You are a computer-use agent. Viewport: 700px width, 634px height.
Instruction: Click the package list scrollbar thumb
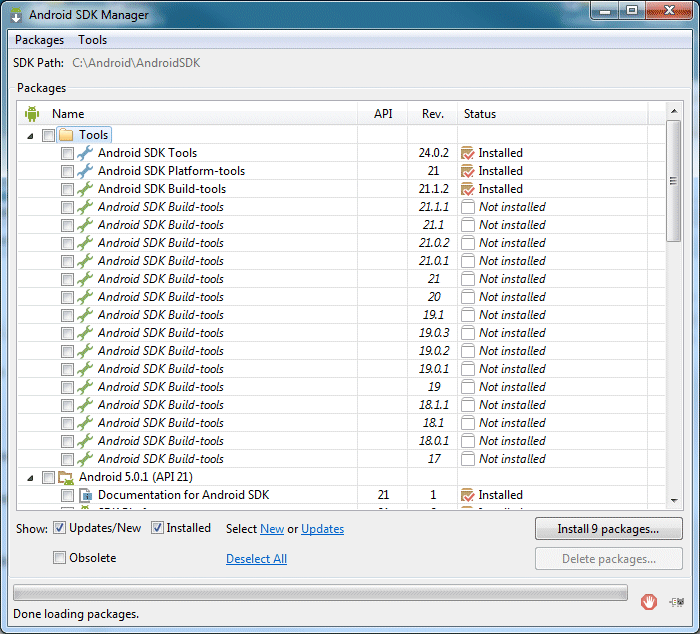coord(673,181)
